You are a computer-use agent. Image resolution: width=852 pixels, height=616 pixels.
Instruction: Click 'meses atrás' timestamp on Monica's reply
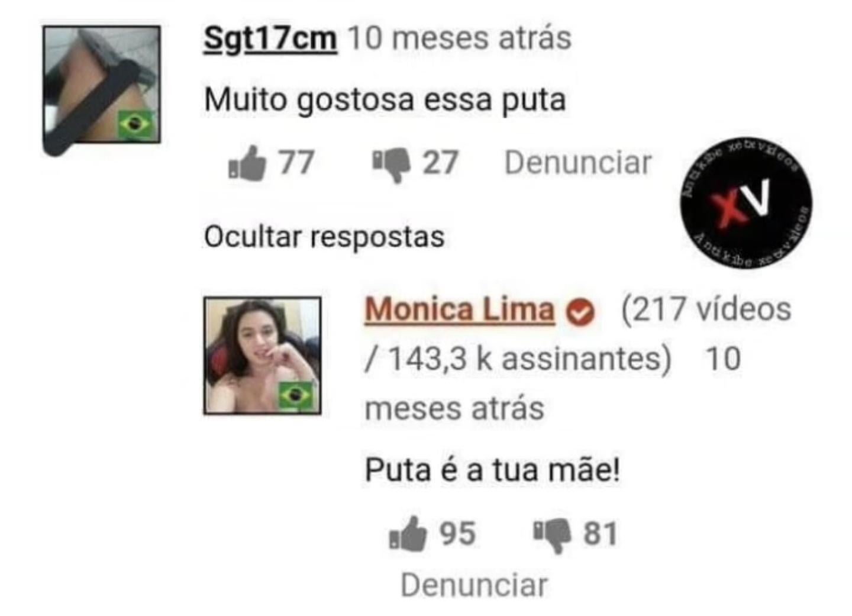tap(454, 409)
